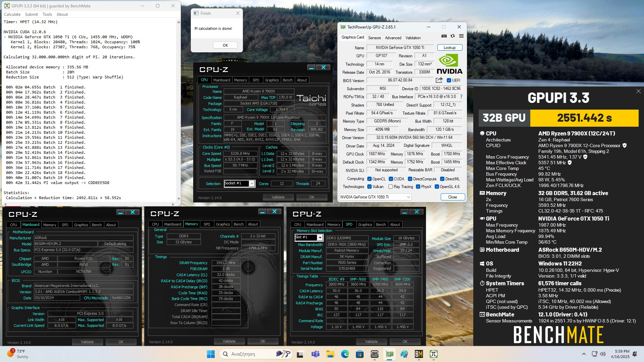
Task: Switch to CPU-Z ASRock taskbar icon
Action: tap(374, 354)
